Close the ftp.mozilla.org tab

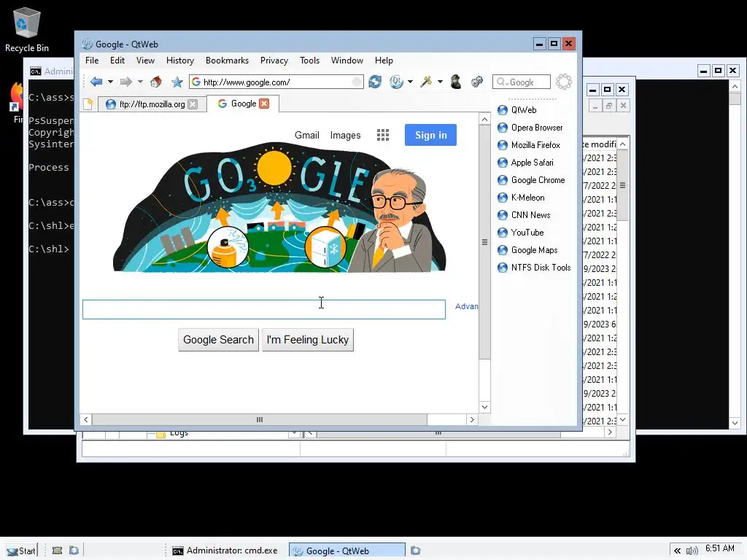coord(193,104)
